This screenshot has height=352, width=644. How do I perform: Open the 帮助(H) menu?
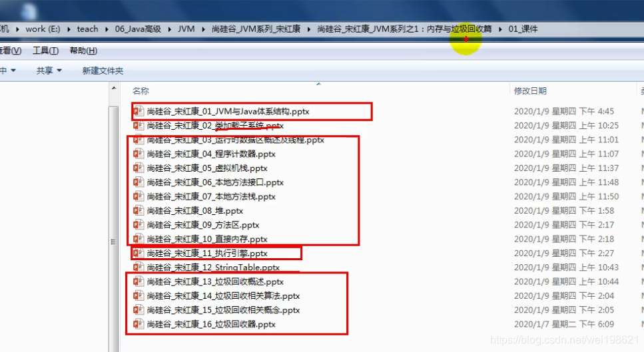click(x=83, y=51)
